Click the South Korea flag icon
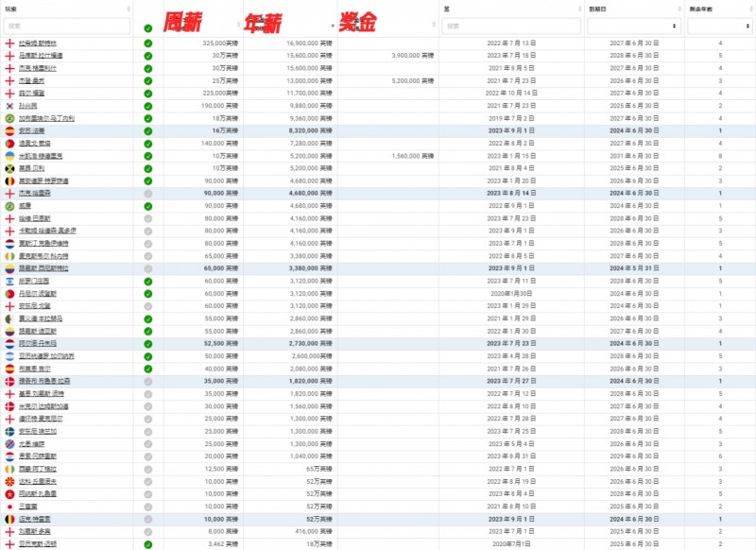The height and width of the screenshot is (550, 756). (x=9, y=106)
